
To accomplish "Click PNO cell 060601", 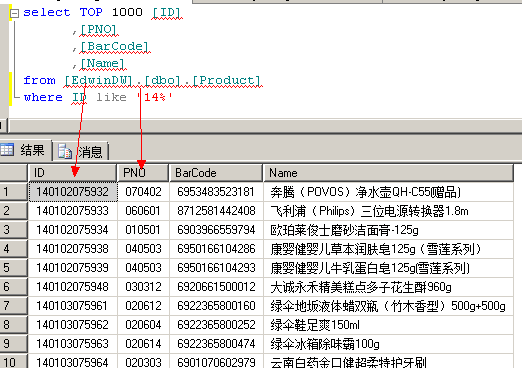I will (x=144, y=211).
